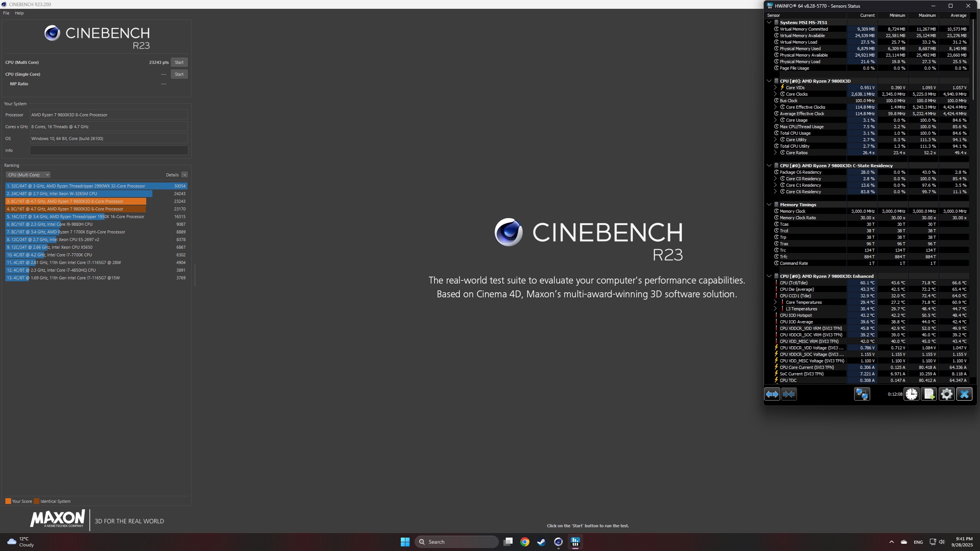Viewport: 980px width, 551px height.
Task: Click the HWiNFO expand window arrows icon
Action: point(772,394)
